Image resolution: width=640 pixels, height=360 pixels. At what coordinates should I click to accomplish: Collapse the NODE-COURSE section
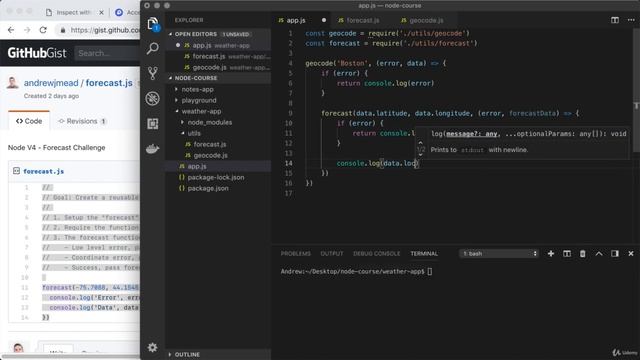click(x=171, y=78)
